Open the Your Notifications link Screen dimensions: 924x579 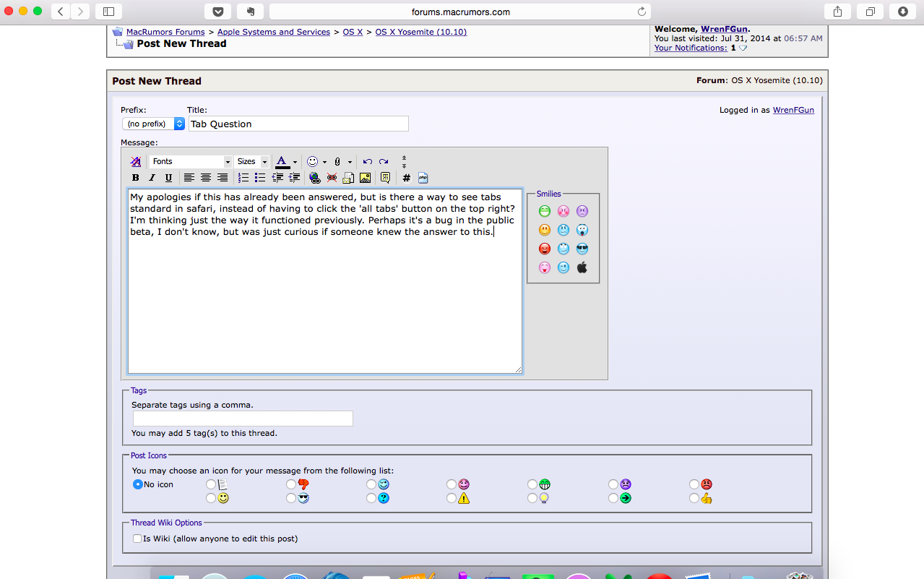pos(691,48)
